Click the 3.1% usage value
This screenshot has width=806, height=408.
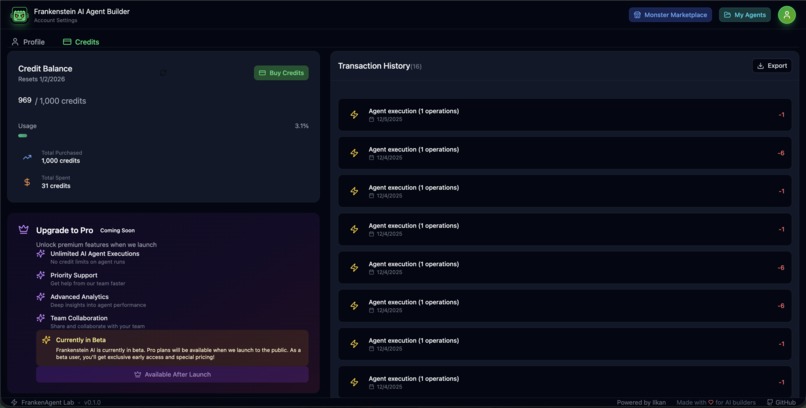click(x=302, y=126)
